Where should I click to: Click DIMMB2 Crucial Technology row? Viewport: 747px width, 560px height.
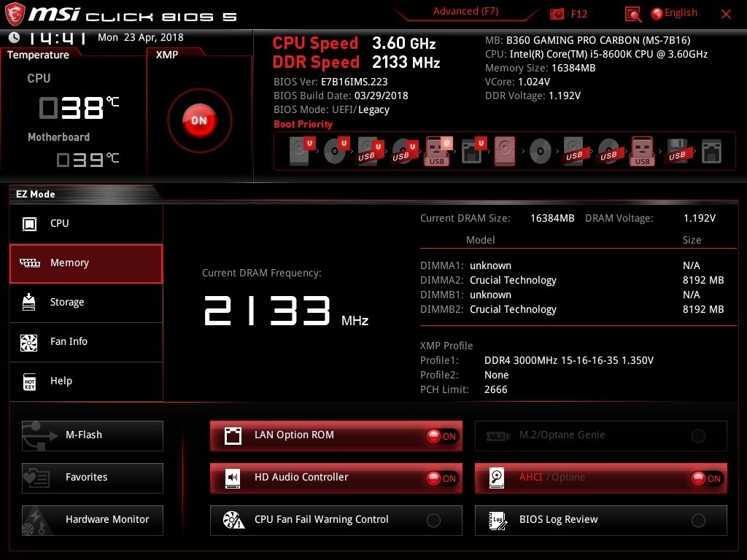coord(572,309)
